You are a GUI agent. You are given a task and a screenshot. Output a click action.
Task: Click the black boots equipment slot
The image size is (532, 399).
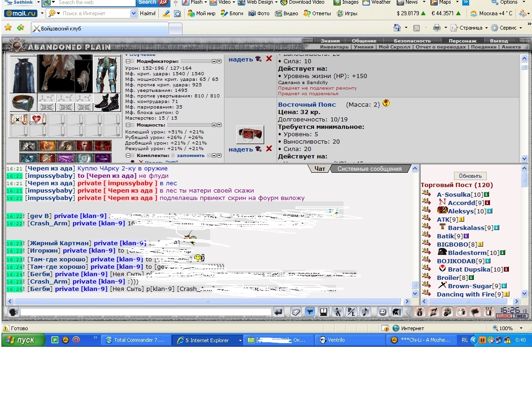(x=107, y=103)
